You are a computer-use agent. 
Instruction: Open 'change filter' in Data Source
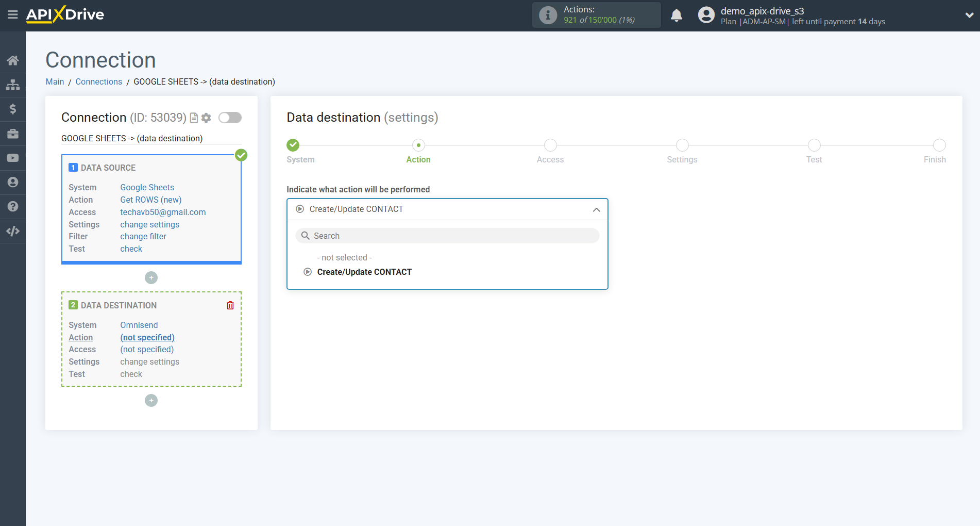[x=143, y=236]
